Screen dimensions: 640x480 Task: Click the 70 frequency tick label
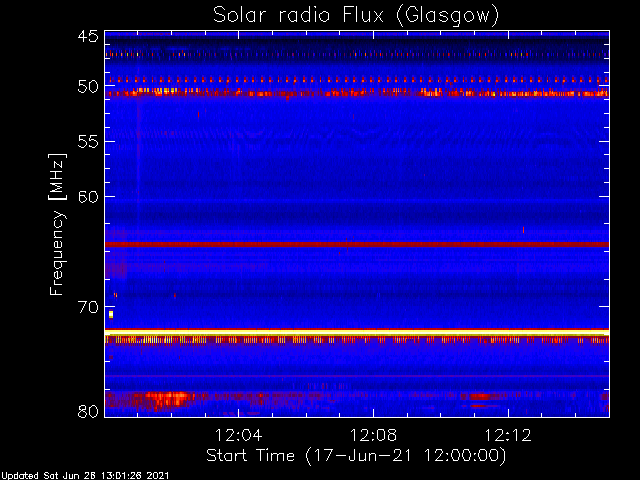(88, 307)
